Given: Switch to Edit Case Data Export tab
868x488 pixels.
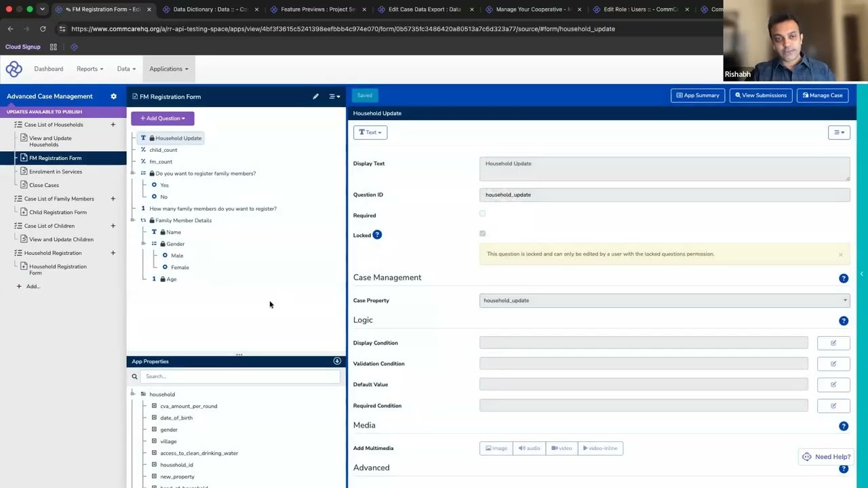Looking at the screenshot, I should click(425, 9).
